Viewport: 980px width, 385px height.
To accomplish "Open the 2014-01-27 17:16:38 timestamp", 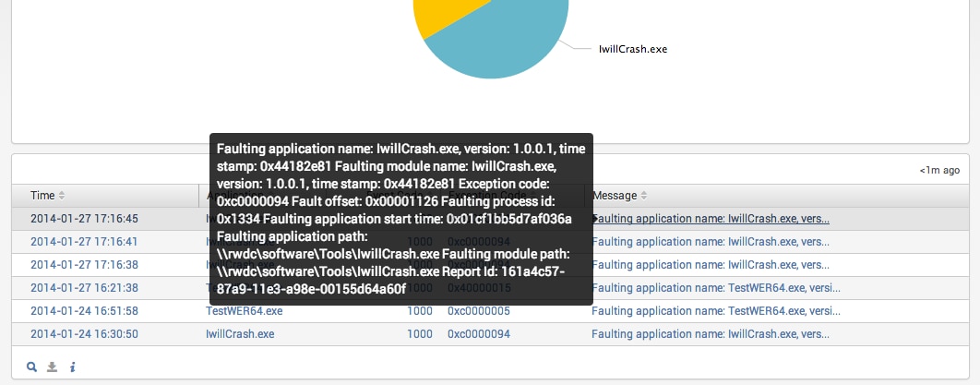I will (84, 265).
